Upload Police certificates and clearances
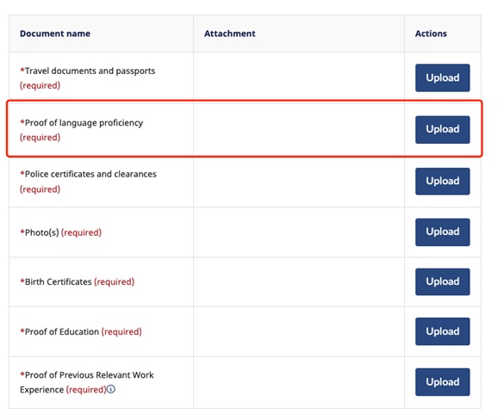Viewport: 504px width, 420px height. click(x=442, y=181)
